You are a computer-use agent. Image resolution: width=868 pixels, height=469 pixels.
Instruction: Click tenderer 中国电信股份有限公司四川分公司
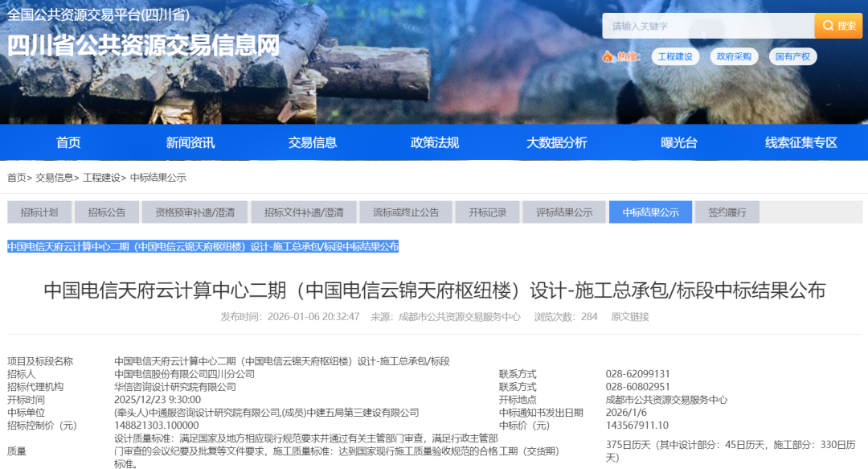pos(184,374)
